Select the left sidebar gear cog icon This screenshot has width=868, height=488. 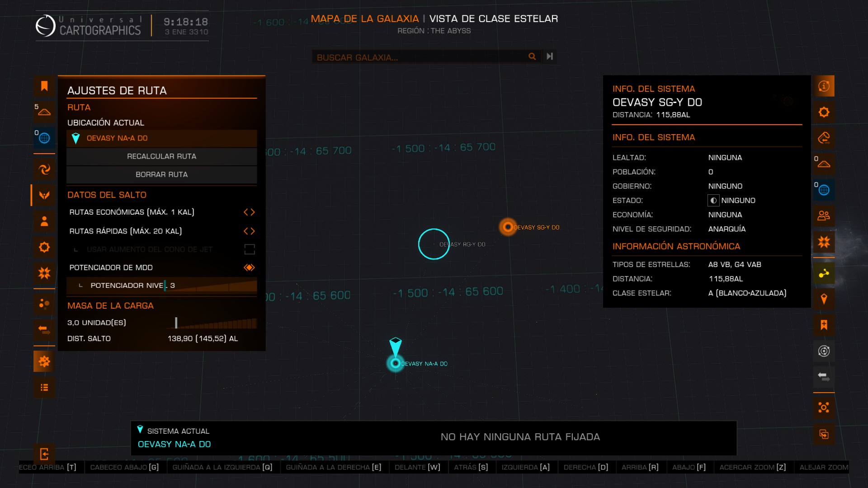(x=44, y=247)
